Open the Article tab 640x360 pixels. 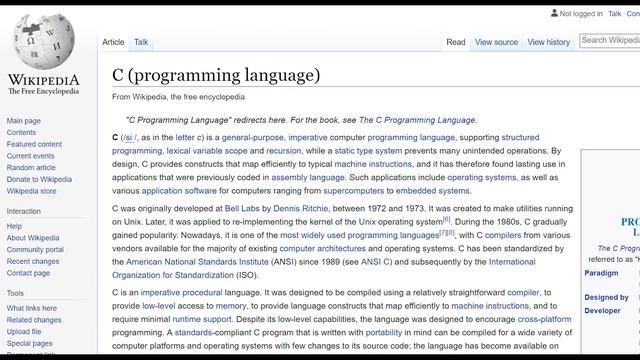tap(113, 42)
